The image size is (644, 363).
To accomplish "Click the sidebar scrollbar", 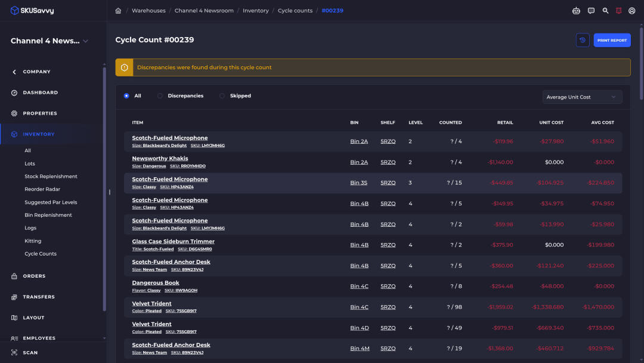I will [104, 188].
